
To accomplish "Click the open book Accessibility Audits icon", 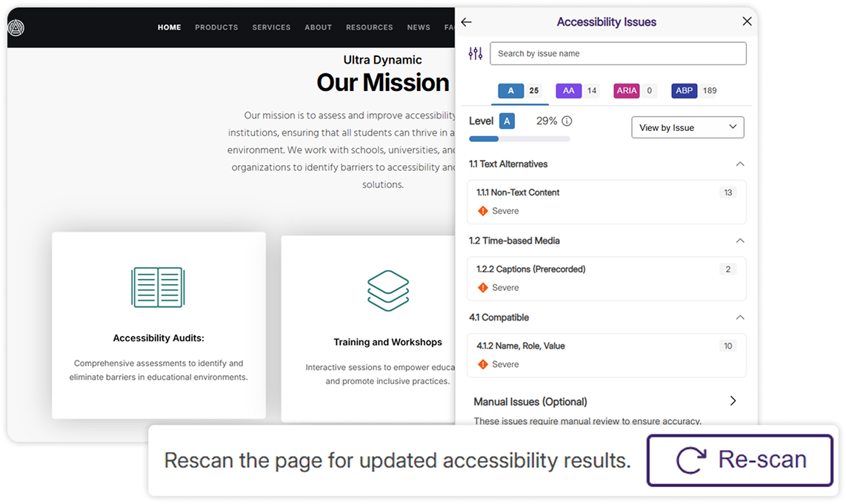I will coord(158,287).
